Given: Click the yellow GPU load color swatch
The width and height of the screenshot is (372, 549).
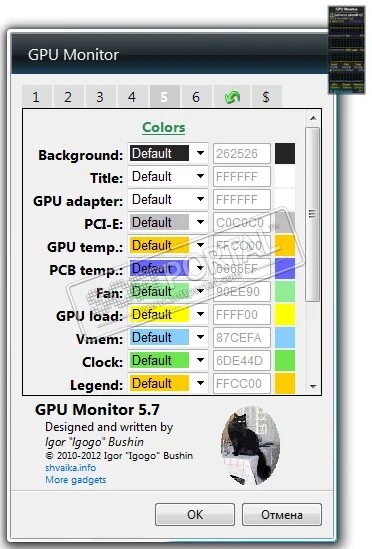Looking at the screenshot, I should (285, 314).
